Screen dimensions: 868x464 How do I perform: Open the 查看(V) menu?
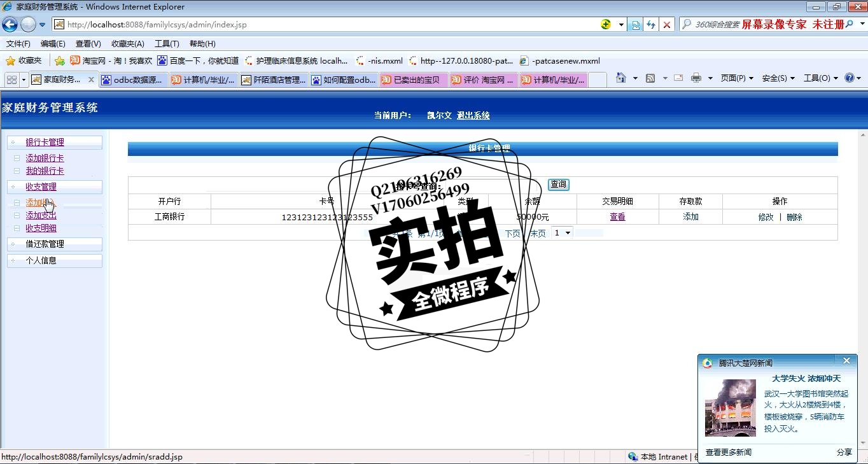click(88, 44)
